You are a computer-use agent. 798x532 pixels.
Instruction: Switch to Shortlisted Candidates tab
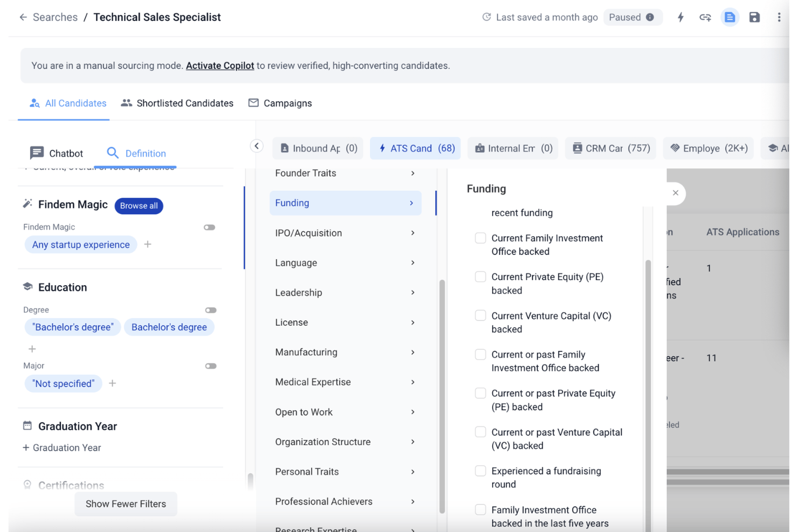click(177, 103)
